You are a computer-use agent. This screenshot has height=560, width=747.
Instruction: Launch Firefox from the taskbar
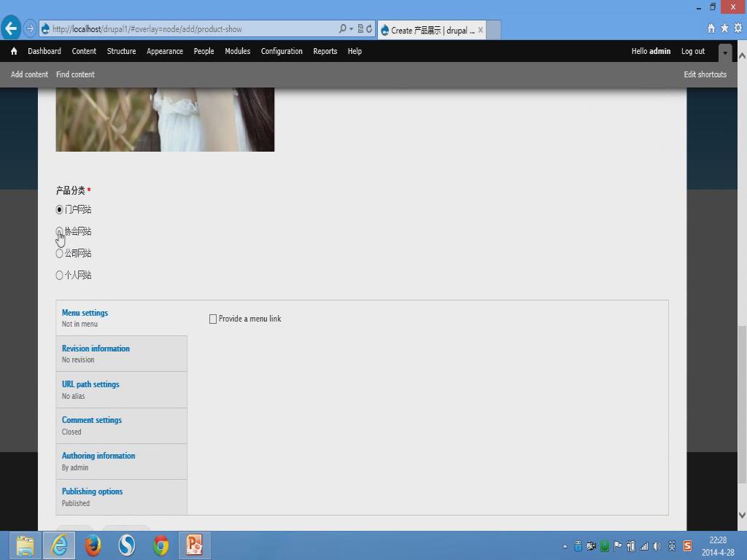click(93, 545)
